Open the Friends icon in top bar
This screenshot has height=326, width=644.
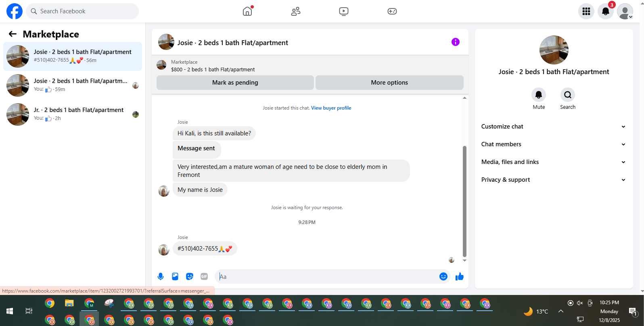coord(296,11)
